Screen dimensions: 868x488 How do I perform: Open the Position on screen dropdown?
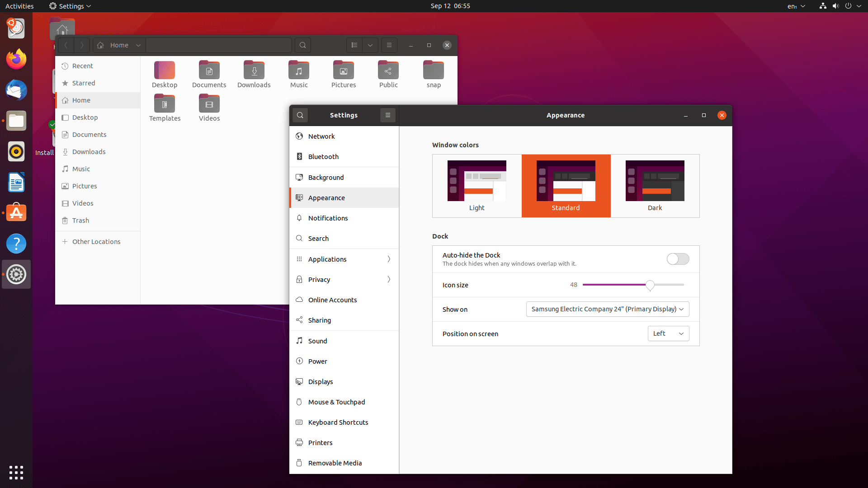(x=668, y=333)
